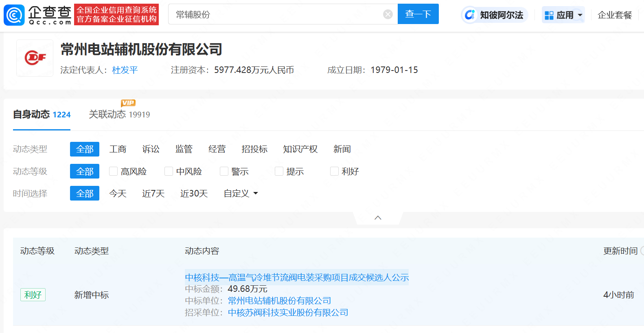Click the company title 常州电站辅机股份有限公司

(x=141, y=50)
